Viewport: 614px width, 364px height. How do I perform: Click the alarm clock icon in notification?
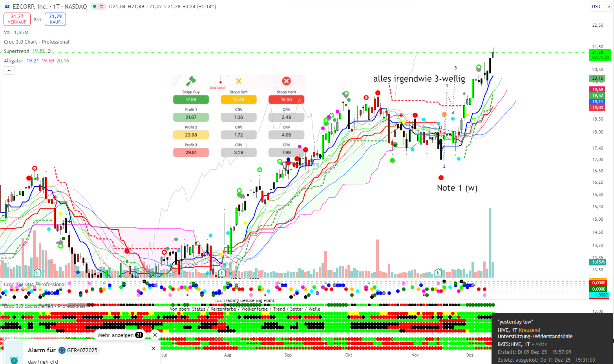(x=14, y=360)
